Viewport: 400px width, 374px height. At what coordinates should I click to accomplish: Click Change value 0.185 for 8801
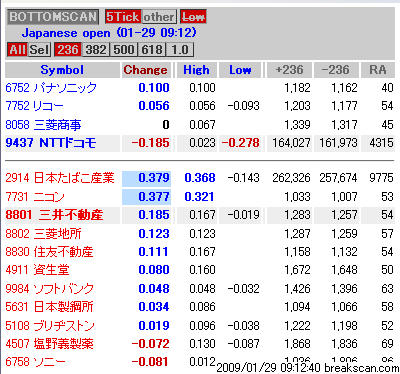154,215
